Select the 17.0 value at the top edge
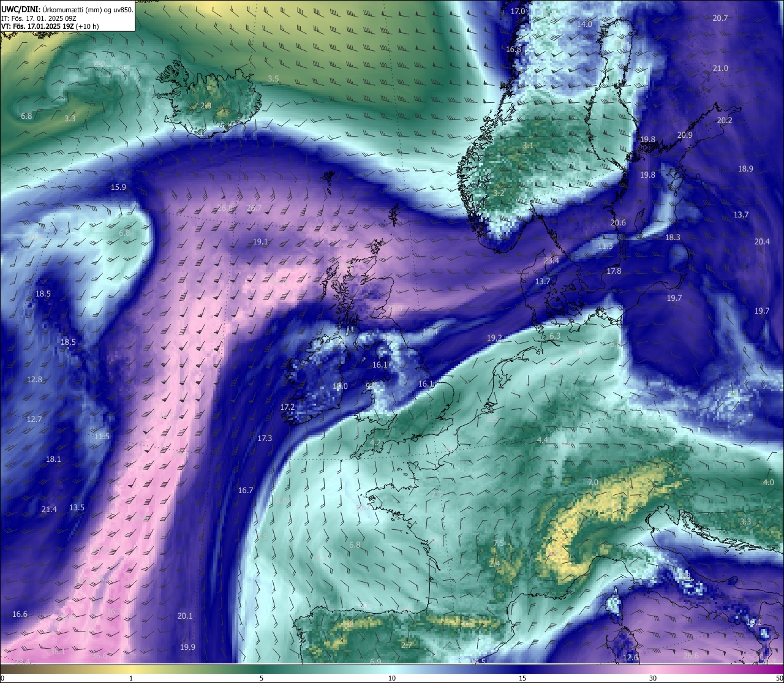 [x=518, y=12]
